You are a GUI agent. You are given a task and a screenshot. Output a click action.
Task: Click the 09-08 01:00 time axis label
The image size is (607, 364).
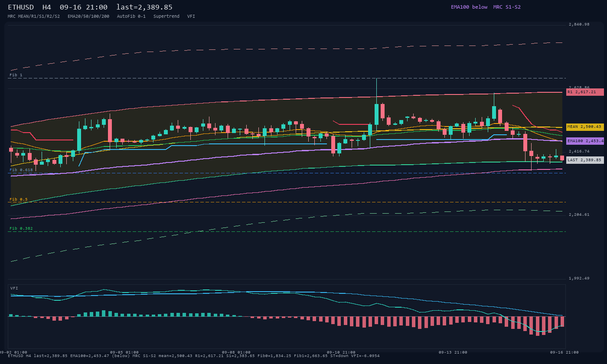tap(236, 352)
